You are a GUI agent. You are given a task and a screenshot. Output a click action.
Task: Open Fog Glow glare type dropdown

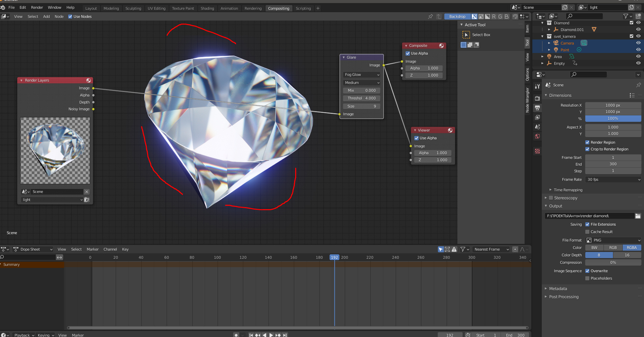click(x=362, y=75)
